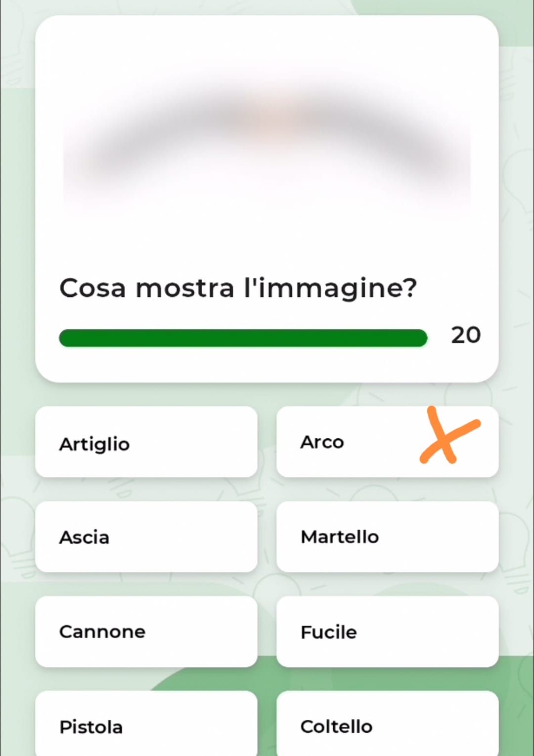
Task: Click the orange X mark on Arco
Action: pyautogui.click(x=449, y=436)
